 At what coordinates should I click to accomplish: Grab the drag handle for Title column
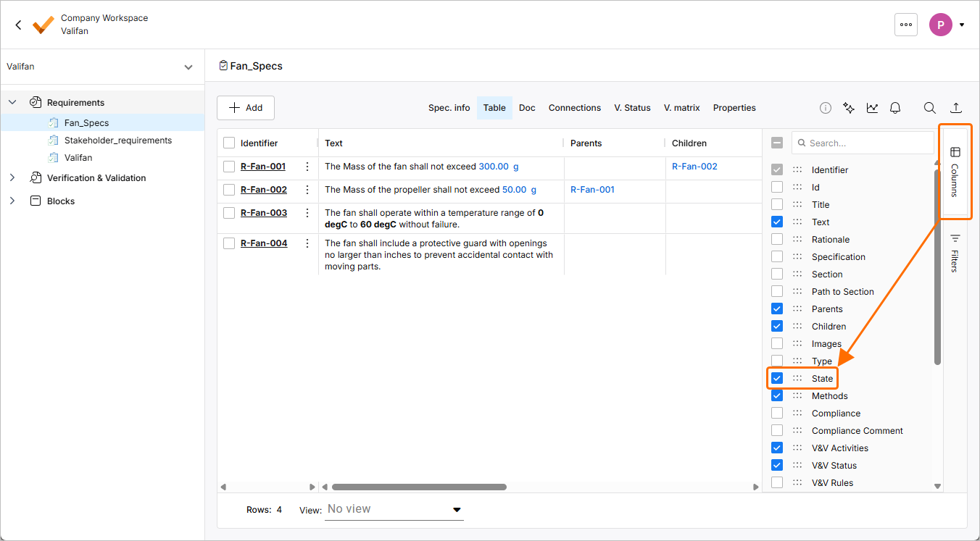click(797, 205)
